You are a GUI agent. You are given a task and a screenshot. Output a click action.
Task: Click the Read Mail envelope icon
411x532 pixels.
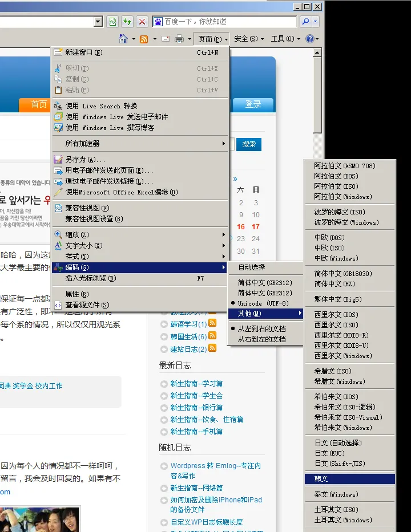166,39
